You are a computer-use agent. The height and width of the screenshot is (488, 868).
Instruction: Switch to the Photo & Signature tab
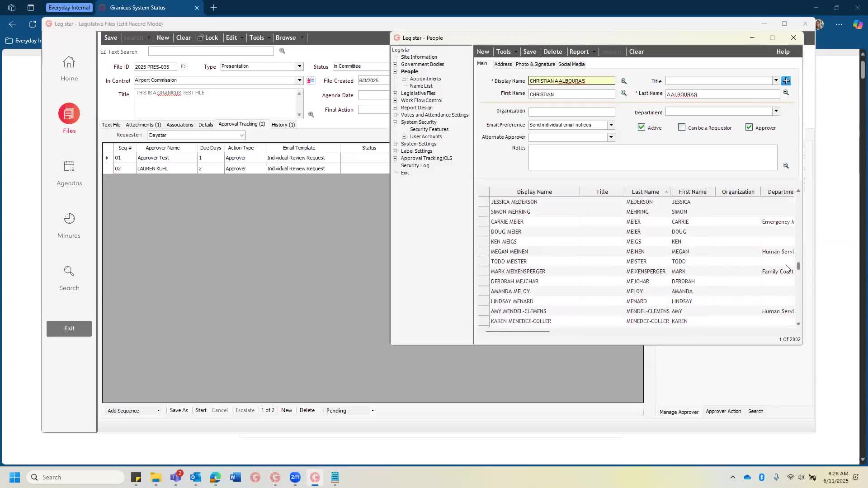(535, 64)
